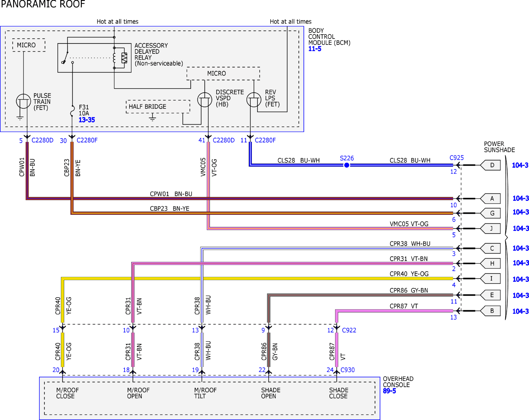Click connector label C2280F at pin 30
The height and width of the screenshot is (420, 529).
pyautogui.click(x=87, y=140)
